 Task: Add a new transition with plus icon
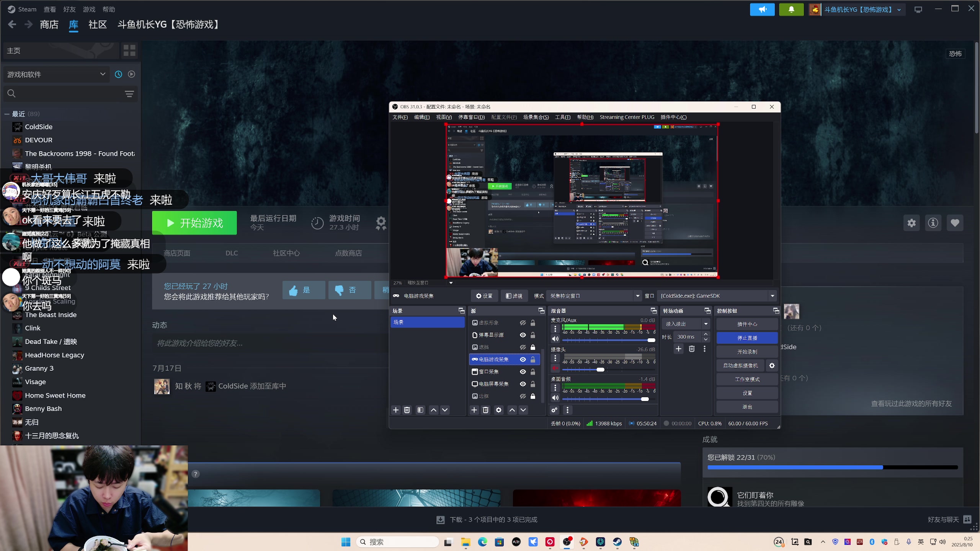(x=678, y=349)
